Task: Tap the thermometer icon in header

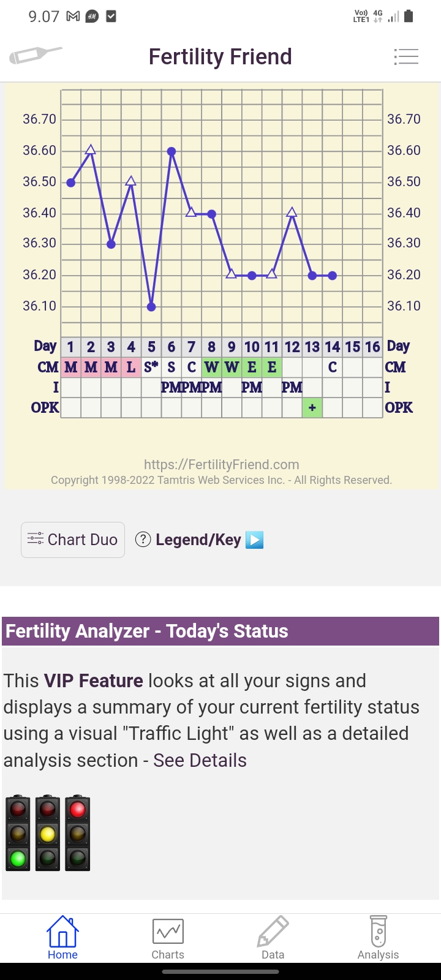Action: tap(36, 56)
